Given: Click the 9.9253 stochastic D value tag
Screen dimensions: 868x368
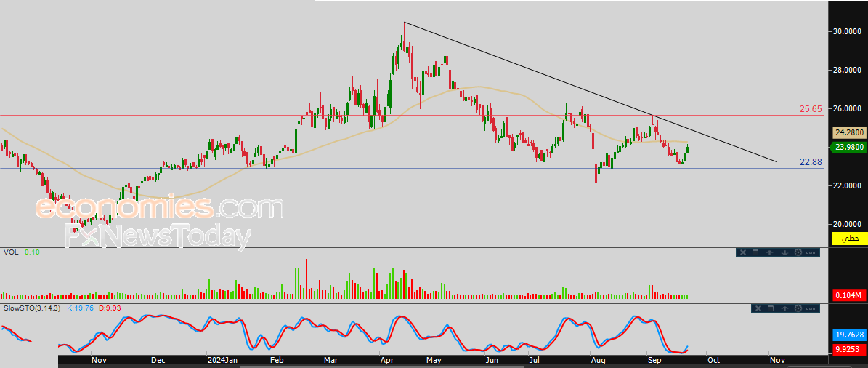Looking at the screenshot, I should point(849,350).
